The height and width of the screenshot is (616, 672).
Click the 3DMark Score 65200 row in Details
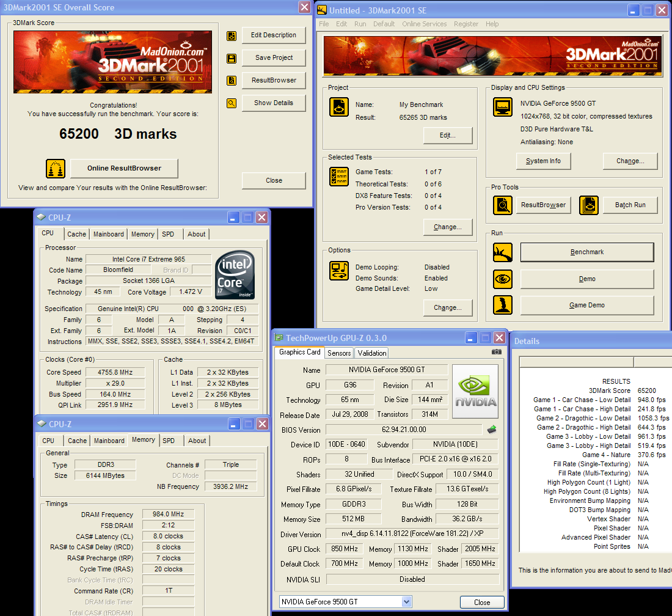tap(623, 391)
